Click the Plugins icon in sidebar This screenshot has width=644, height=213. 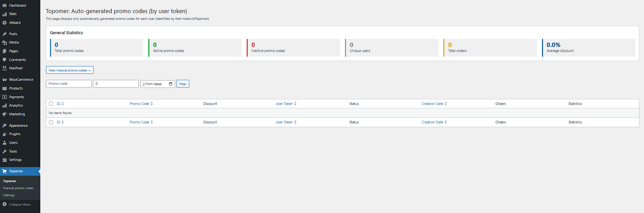4,134
